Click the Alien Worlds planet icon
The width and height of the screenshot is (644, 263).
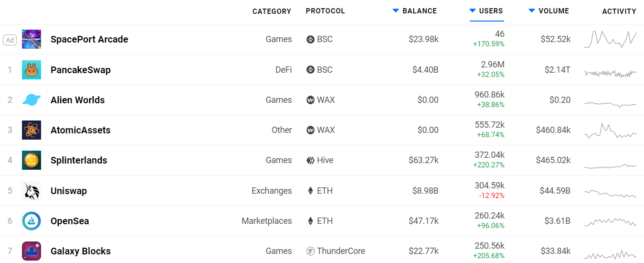pos(32,100)
